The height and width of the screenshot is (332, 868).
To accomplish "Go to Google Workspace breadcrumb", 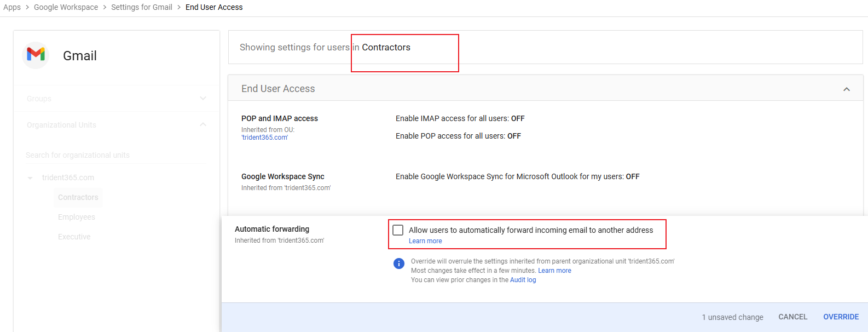I will pyautogui.click(x=66, y=7).
